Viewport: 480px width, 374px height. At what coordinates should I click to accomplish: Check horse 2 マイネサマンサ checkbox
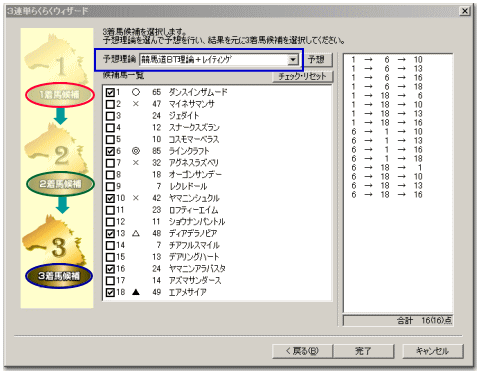coord(110,104)
